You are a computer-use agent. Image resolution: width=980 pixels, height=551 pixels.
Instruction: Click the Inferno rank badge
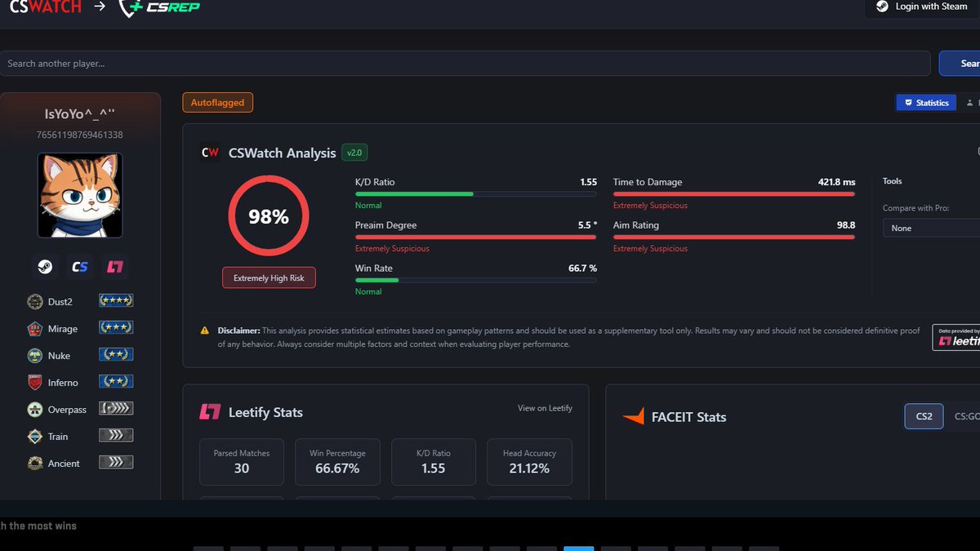coord(116,381)
